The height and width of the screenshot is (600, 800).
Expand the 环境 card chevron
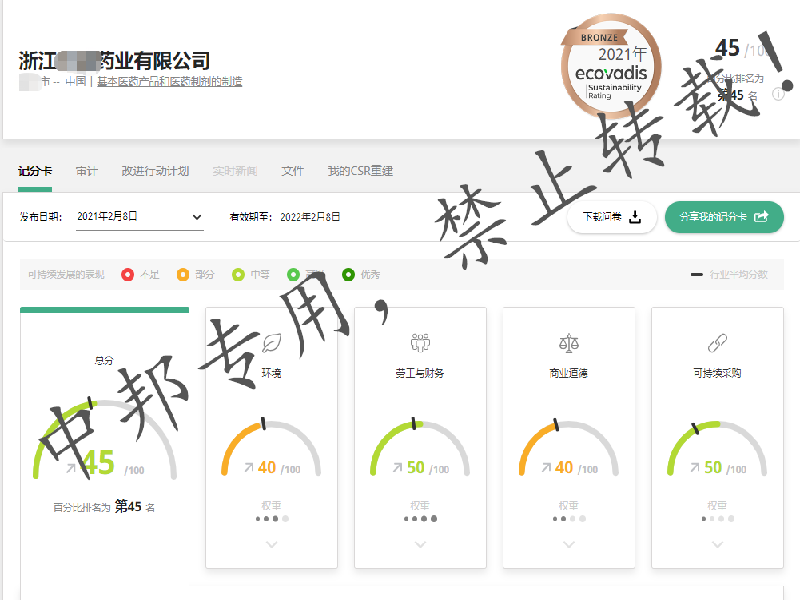(x=271, y=544)
